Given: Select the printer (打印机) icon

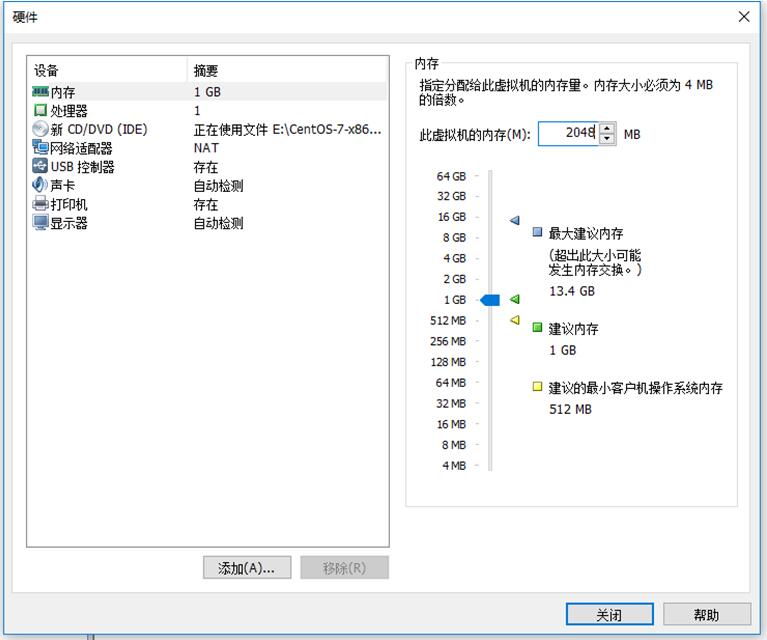Looking at the screenshot, I should pyautogui.click(x=40, y=204).
